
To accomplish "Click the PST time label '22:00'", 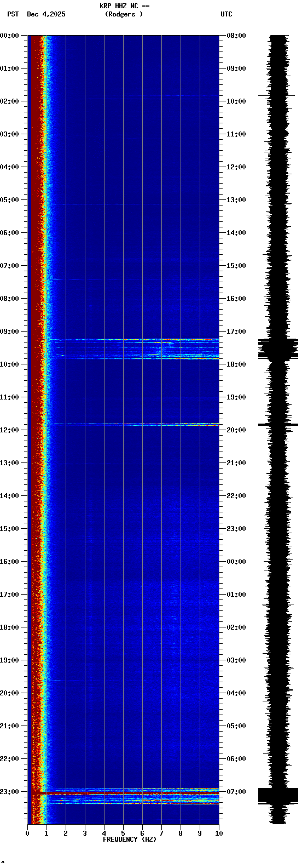I will (x=9, y=759).
